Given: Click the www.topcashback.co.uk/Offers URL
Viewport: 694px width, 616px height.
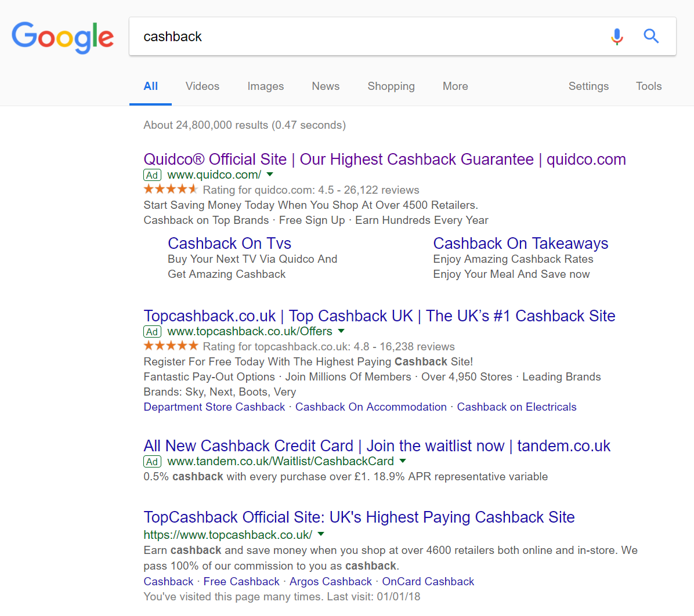Looking at the screenshot, I should (250, 331).
